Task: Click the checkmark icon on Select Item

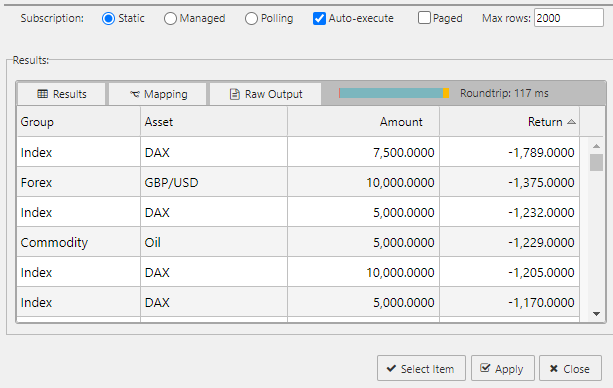Action: point(391,368)
